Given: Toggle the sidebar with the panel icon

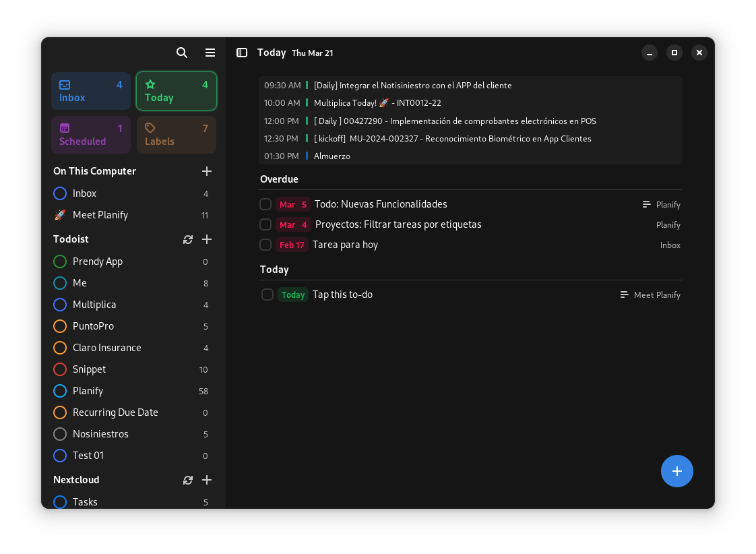Looking at the screenshot, I should click(x=241, y=53).
